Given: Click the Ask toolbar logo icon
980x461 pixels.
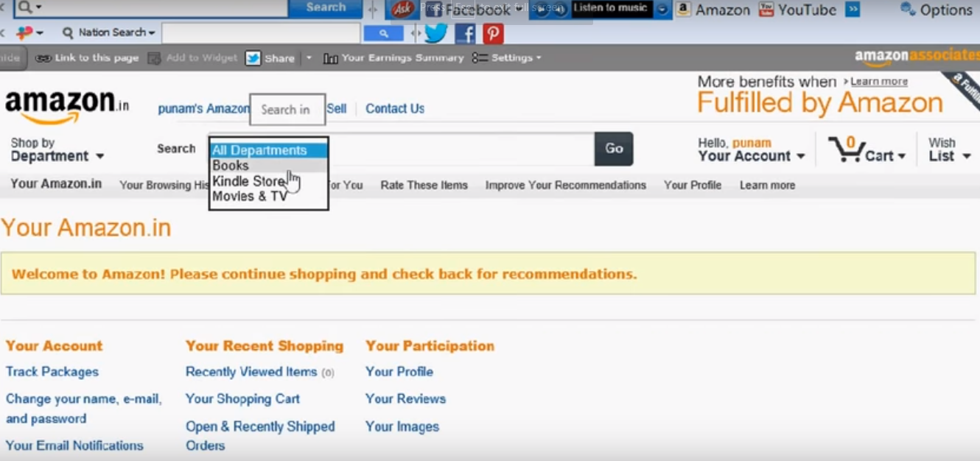Looking at the screenshot, I should [403, 10].
